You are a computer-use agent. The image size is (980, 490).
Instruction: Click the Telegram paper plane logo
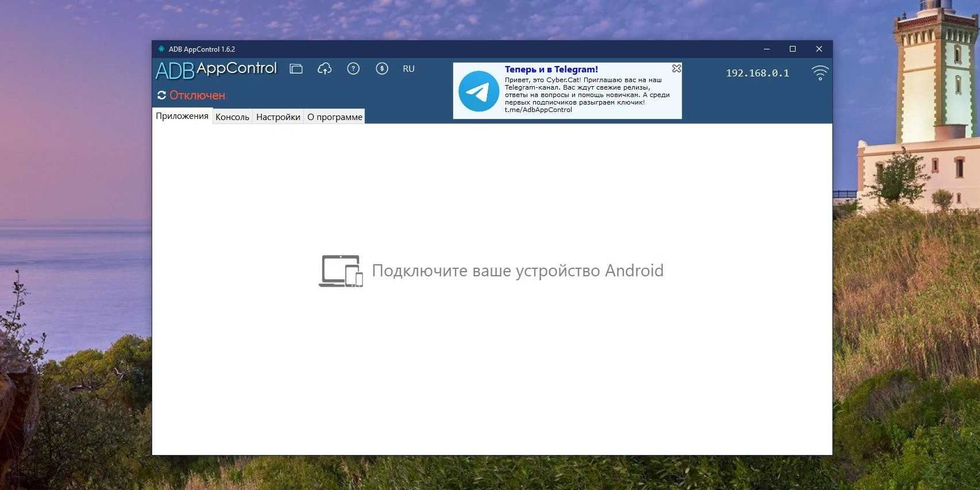[x=479, y=91]
